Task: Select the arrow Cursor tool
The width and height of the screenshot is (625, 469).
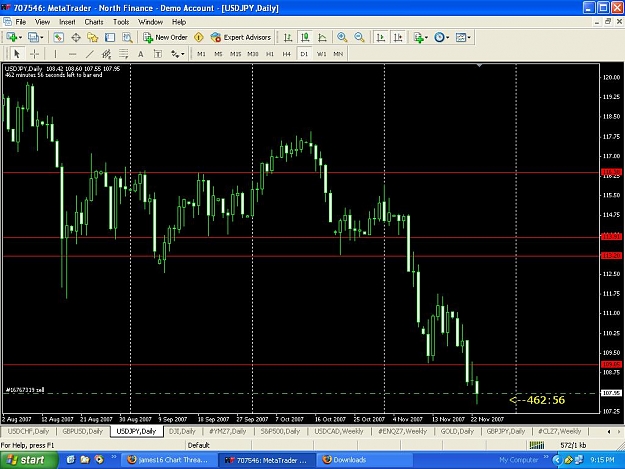Action: [17, 54]
